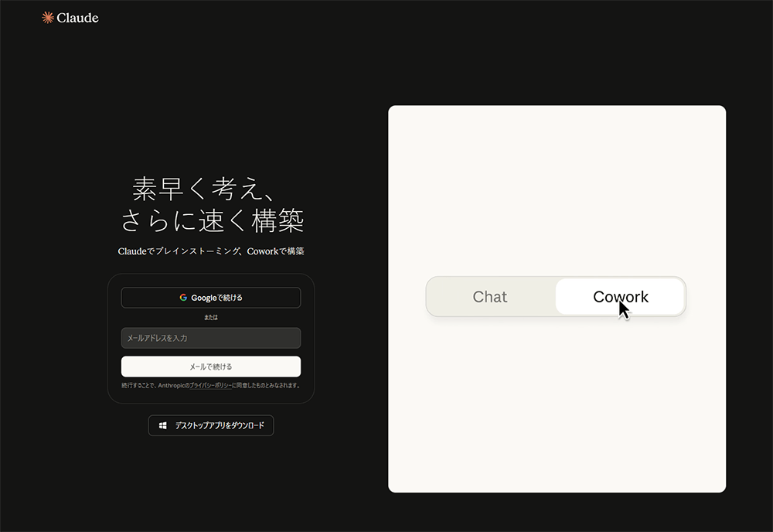
Task: Click デスクトップアプリをダウンロード
Action: pos(210,425)
